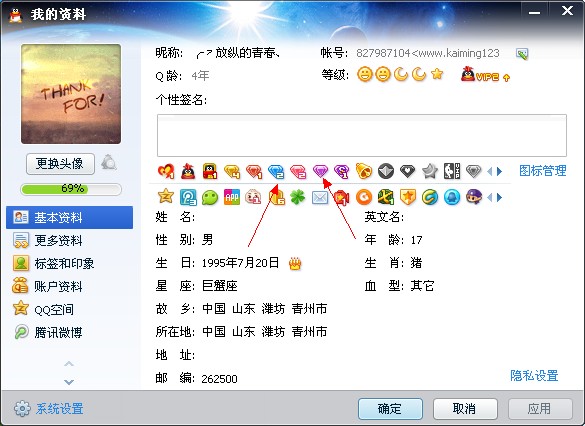Click inside the 个性签名 text box
The height and width of the screenshot is (426, 585).
[x=362, y=135]
